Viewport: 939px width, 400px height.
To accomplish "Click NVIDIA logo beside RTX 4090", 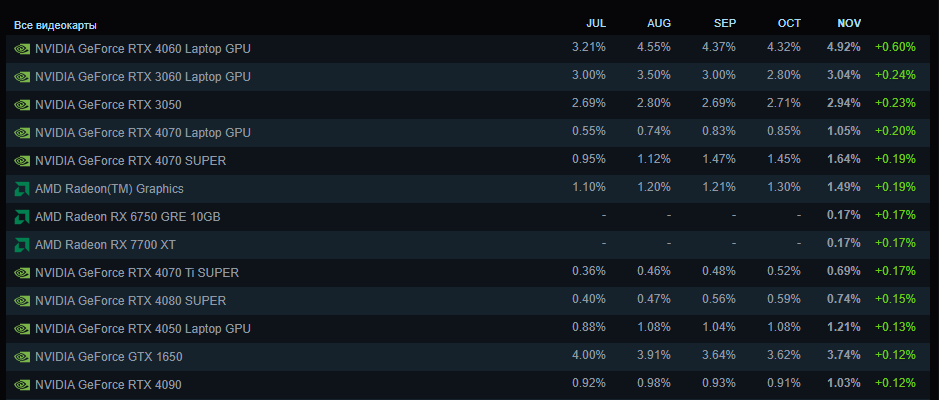I will click(22, 384).
